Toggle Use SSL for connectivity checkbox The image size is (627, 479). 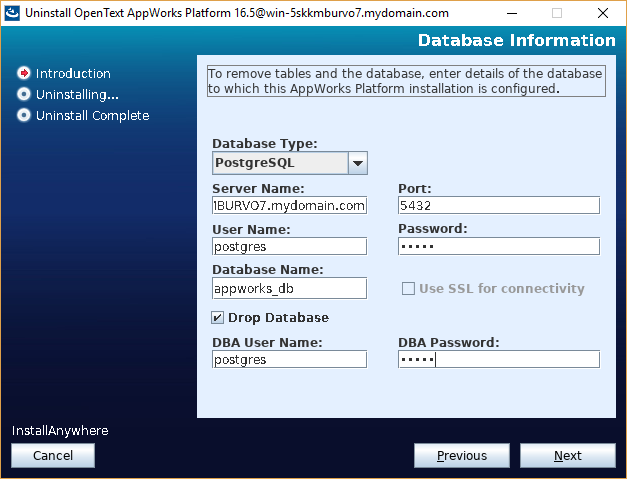(x=408, y=289)
